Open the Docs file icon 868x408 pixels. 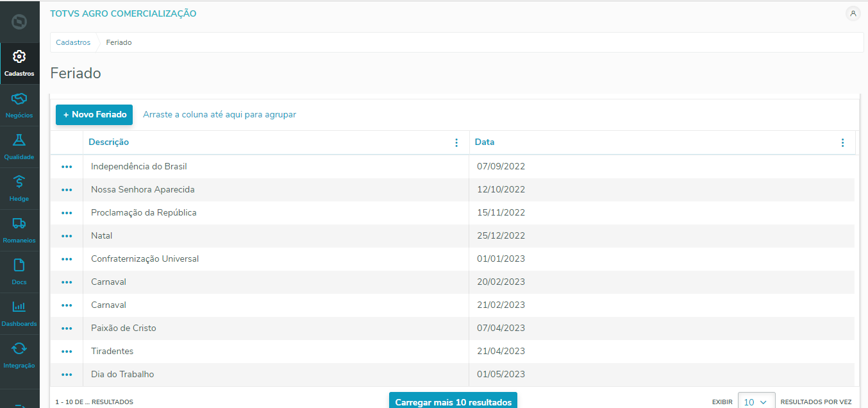point(19,265)
